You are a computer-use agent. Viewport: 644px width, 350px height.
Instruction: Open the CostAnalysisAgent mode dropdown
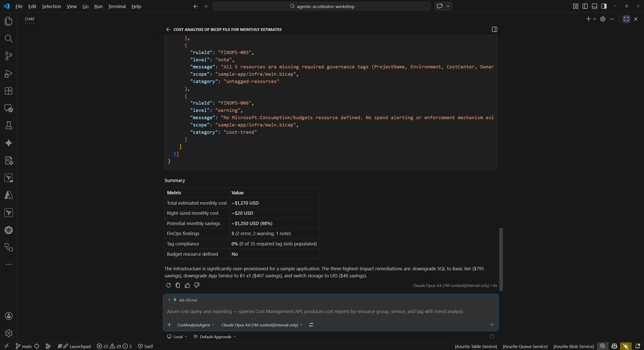click(x=196, y=325)
